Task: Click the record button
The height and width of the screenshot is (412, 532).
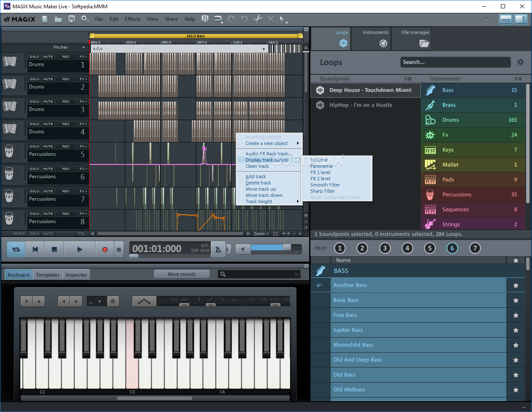Action: click(x=105, y=250)
